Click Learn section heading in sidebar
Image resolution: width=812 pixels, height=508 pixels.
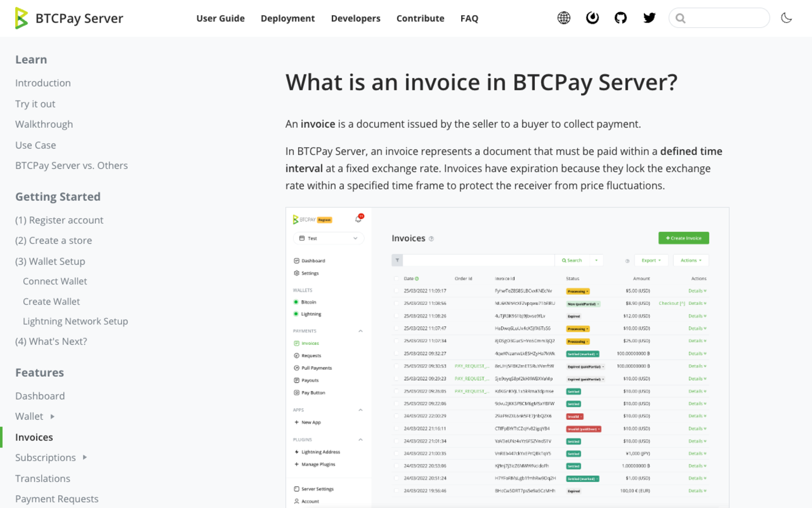(31, 60)
